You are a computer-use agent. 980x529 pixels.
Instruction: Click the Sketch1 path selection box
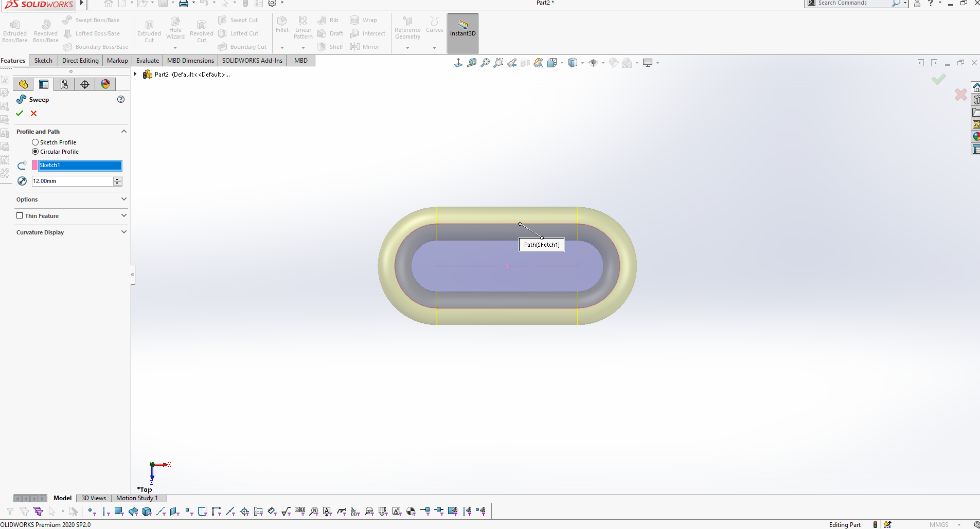80,165
